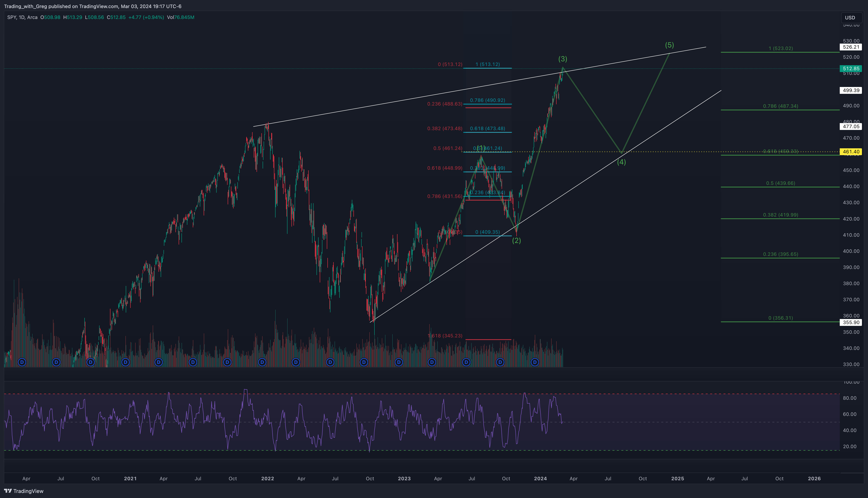Open the December 2021 dividend marker
The height and width of the screenshot is (498, 868).
[262, 362]
